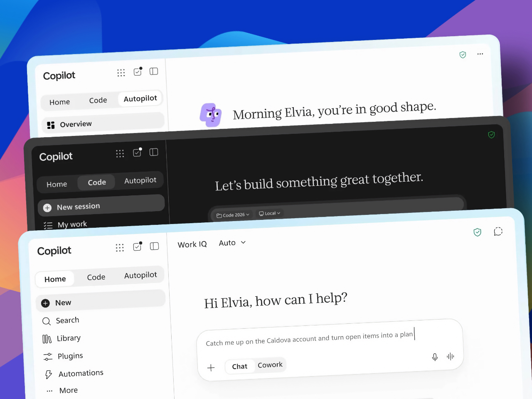Open the three-dot menu in the top window
Viewport: 532px width, 399px height.
pyautogui.click(x=480, y=54)
